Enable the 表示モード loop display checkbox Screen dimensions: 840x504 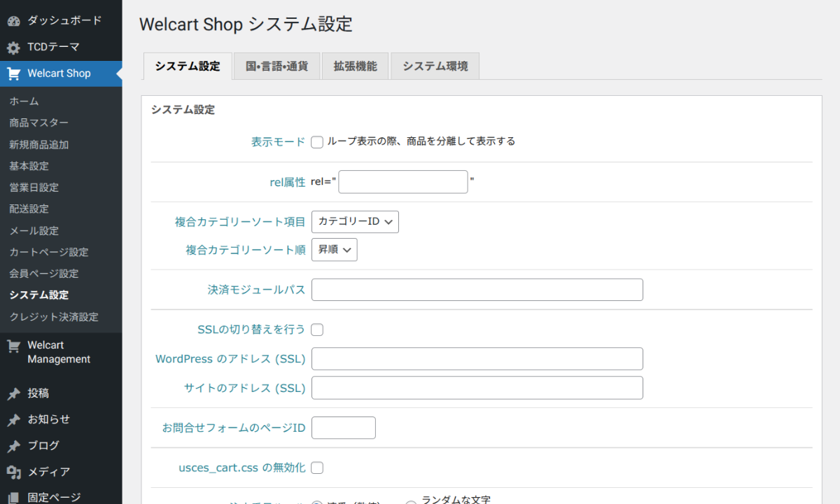(x=317, y=142)
